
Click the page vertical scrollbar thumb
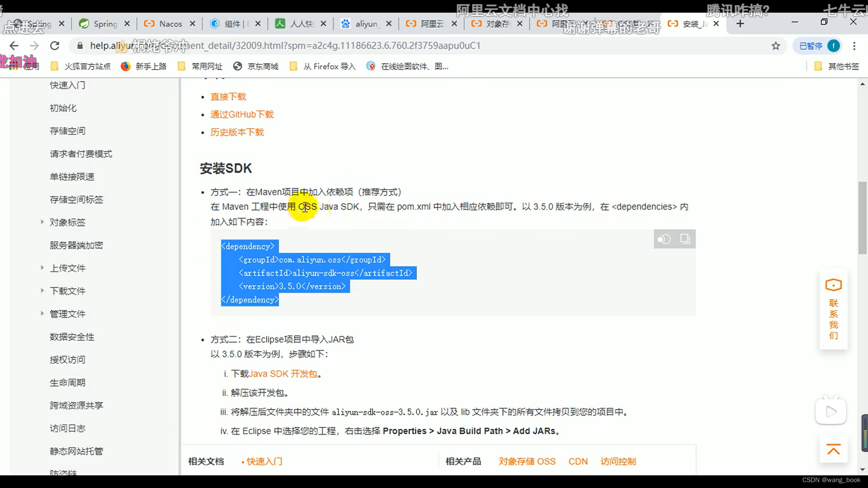pyautogui.click(x=862, y=218)
